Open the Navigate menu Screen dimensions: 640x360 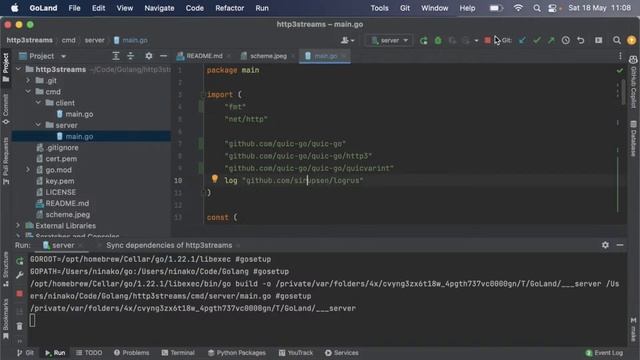(159, 8)
